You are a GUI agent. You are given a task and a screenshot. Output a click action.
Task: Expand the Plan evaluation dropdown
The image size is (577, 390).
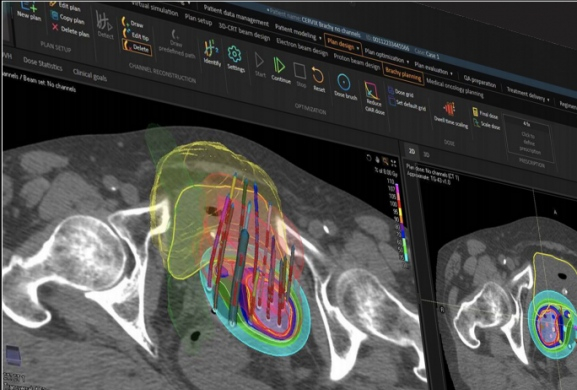[451, 74]
